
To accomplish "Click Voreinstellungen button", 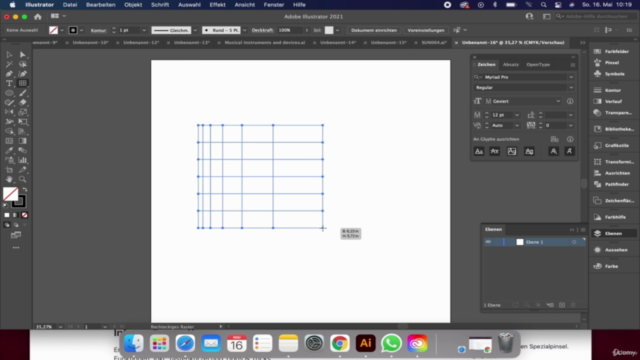I will pyautogui.click(x=426, y=30).
